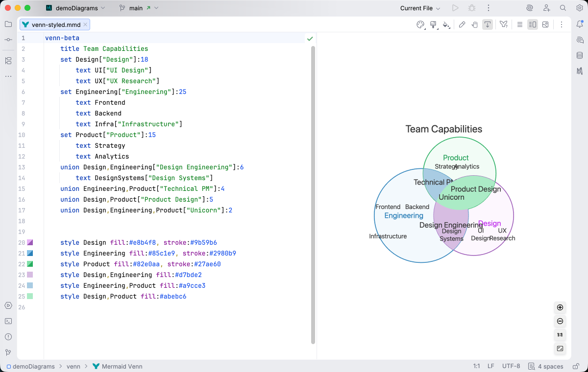Open IDE settings gear

580,8
